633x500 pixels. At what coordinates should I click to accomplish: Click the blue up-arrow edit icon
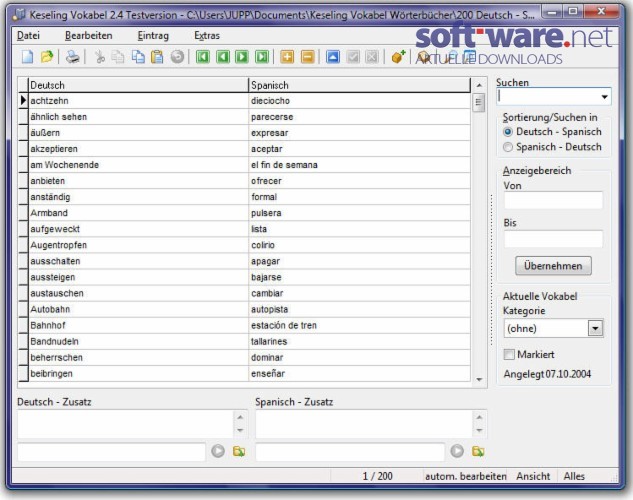(333, 56)
